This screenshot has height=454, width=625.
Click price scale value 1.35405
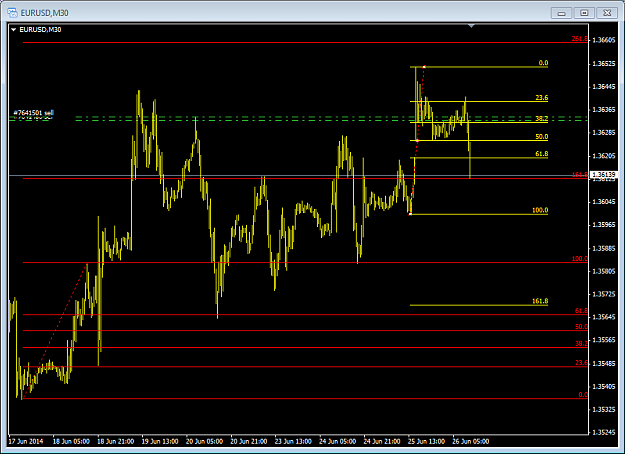pos(604,387)
